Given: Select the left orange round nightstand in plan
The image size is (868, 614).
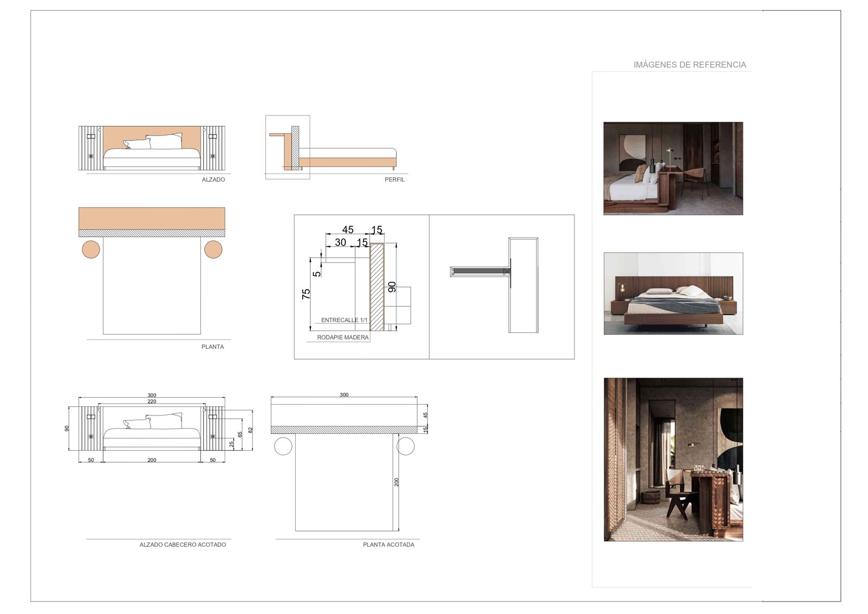Looking at the screenshot, I should (91, 250).
